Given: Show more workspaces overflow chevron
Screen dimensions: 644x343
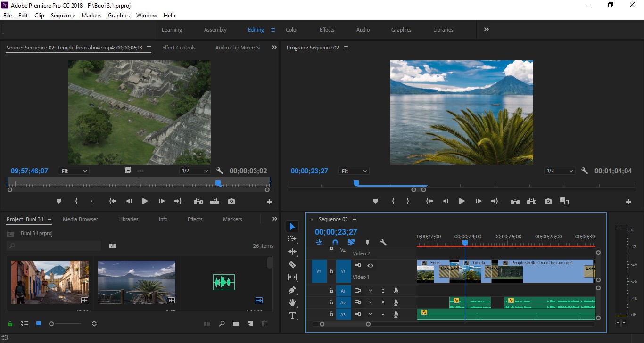Looking at the screenshot, I should [487, 29].
